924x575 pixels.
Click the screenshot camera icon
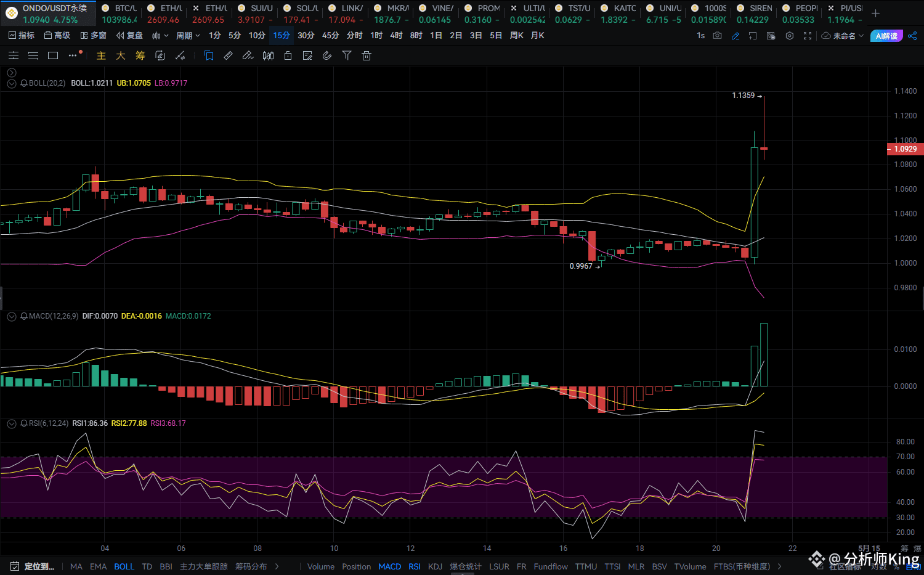tap(717, 36)
